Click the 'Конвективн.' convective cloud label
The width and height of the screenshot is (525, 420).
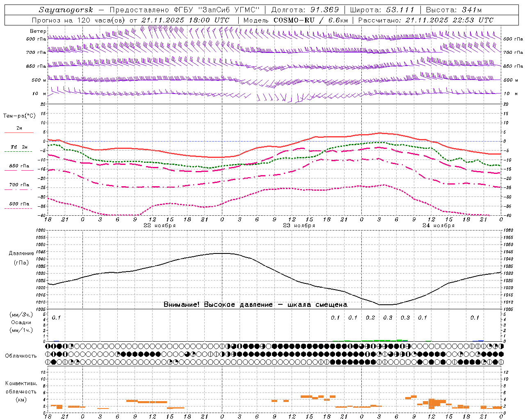click(21, 383)
